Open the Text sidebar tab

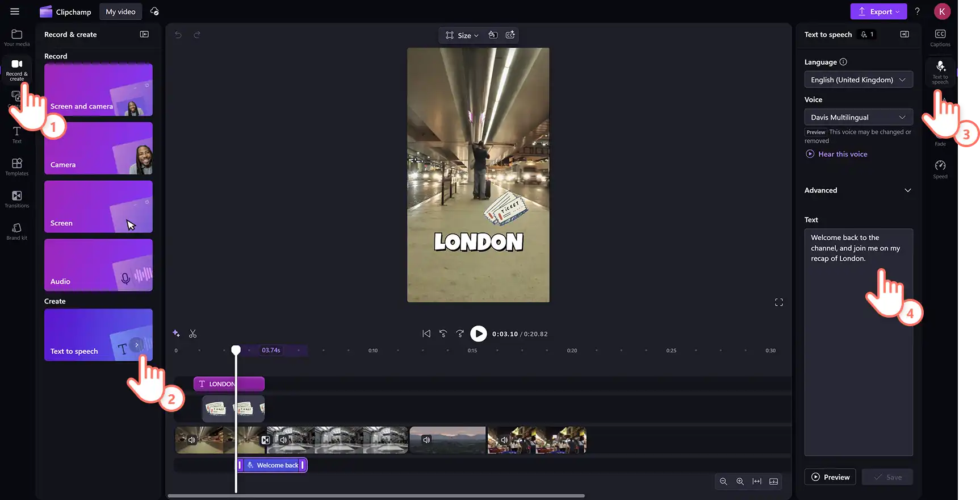pos(16,135)
